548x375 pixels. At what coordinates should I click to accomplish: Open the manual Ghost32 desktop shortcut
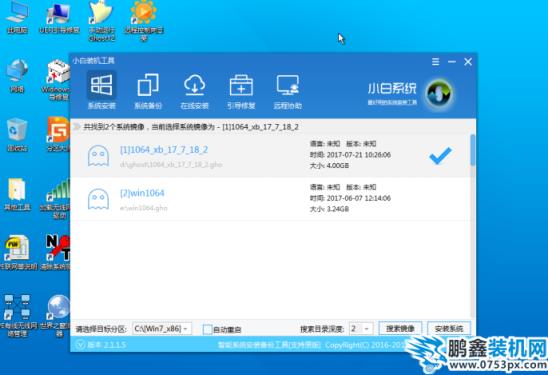(101, 21)
